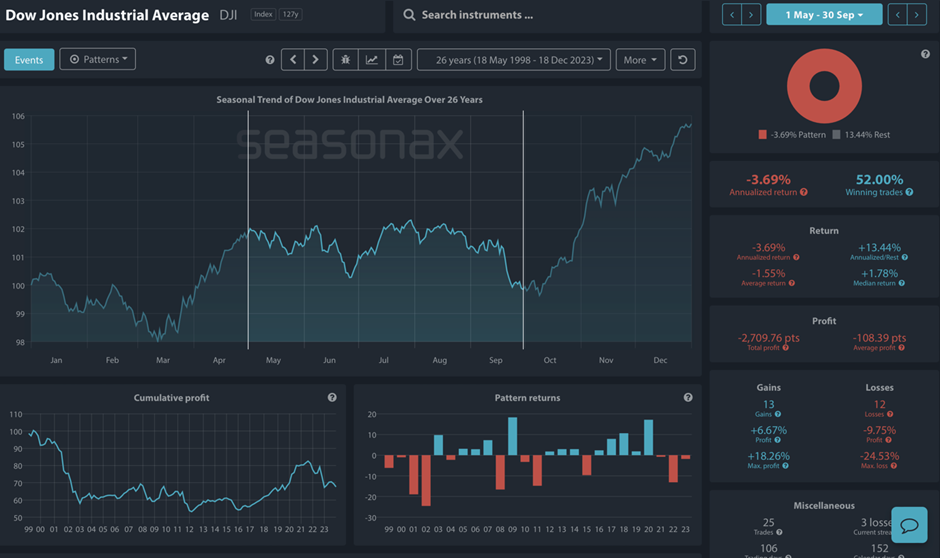Click help icon beside Annualized/Rest label
940x558 pixels.
[905, 257]
